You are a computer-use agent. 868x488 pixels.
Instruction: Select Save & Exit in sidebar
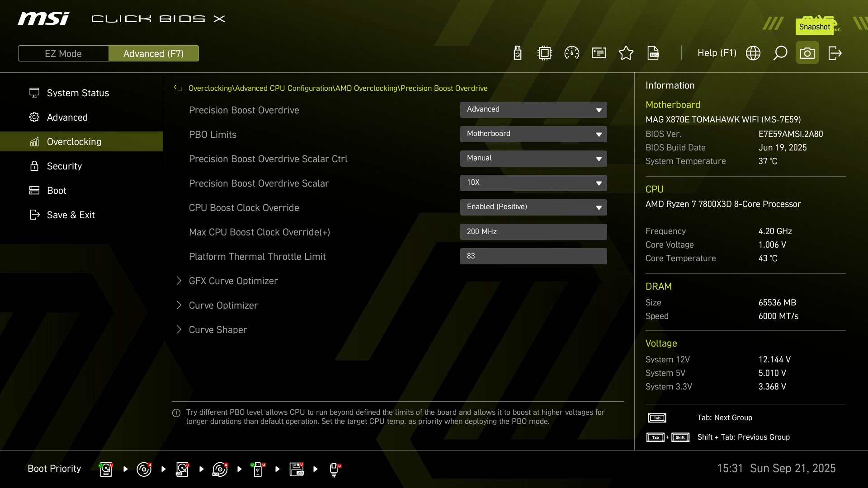click(x=71, y=215)
